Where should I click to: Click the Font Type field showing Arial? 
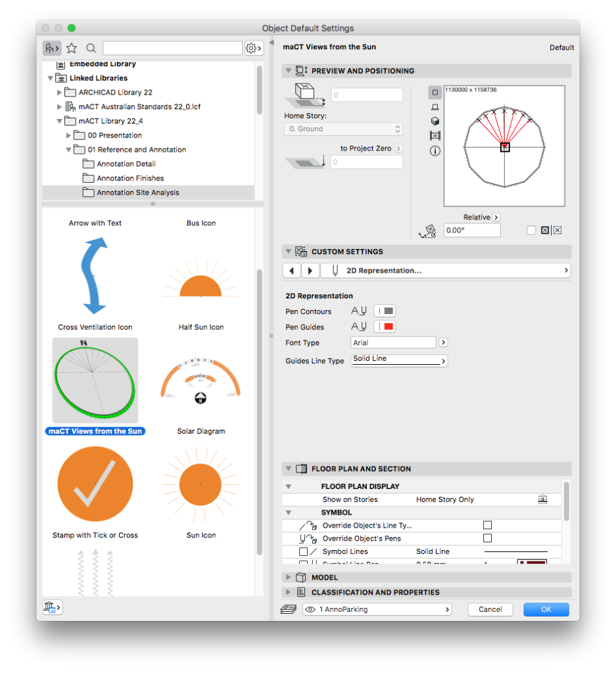393,342
